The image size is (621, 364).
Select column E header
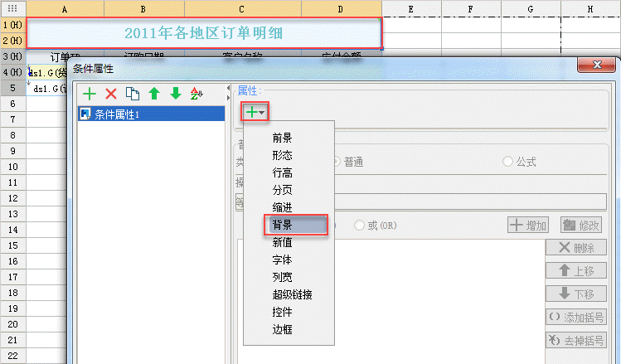[x=411, y=9]
